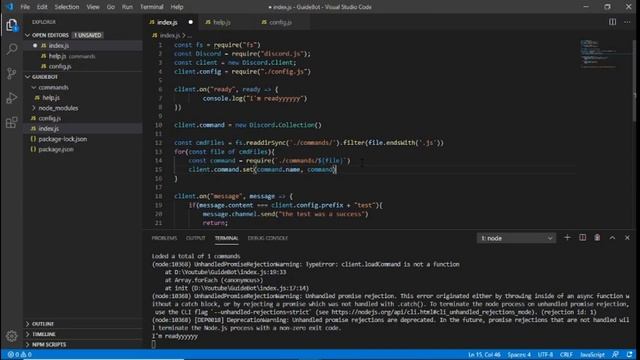640x360 pixels.
Task: Open the Selection menu
Action: point(67,7)
